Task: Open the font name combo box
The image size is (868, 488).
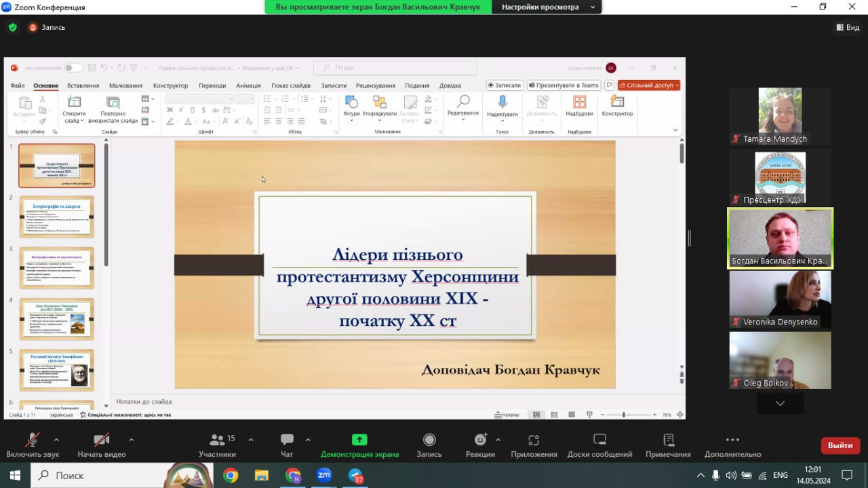Action: [199, 99]
